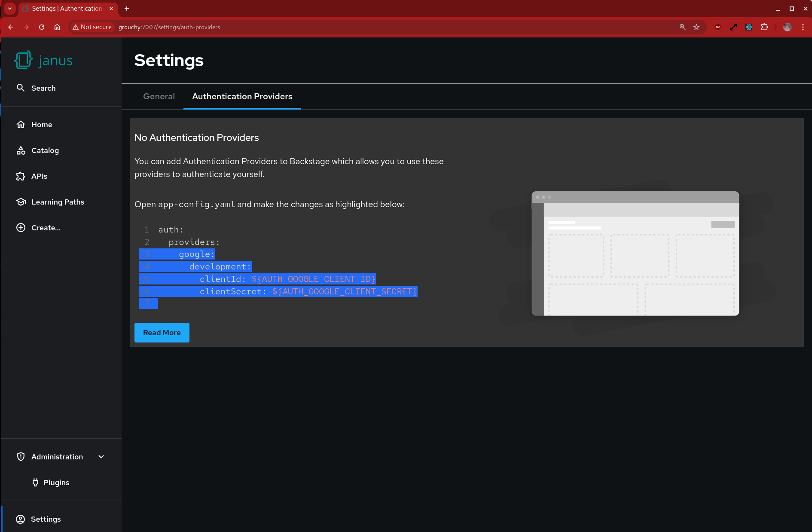Click the 'No Authentication Providers' heading
This screenshot has height=532, width=812.
pyautogui.click(x=197, y=138)
